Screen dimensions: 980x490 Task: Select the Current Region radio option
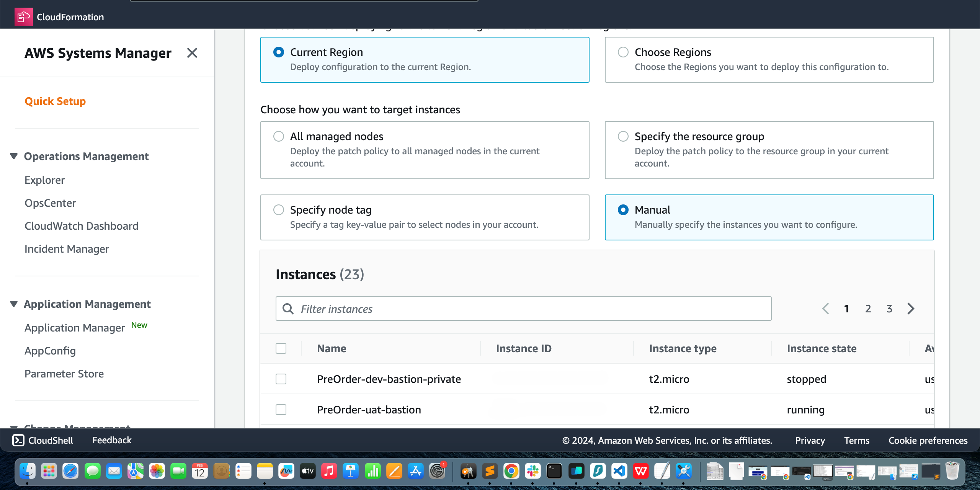click(x=279, y=52)
